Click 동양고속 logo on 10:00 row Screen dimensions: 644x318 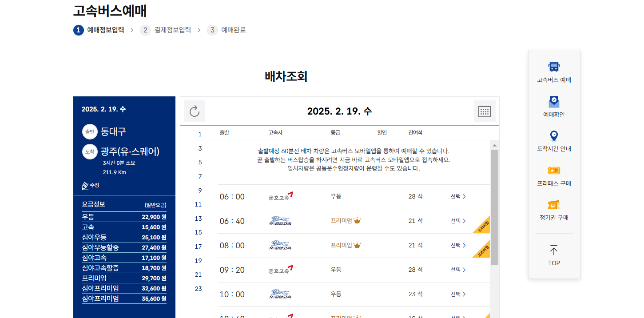(280, 294)
